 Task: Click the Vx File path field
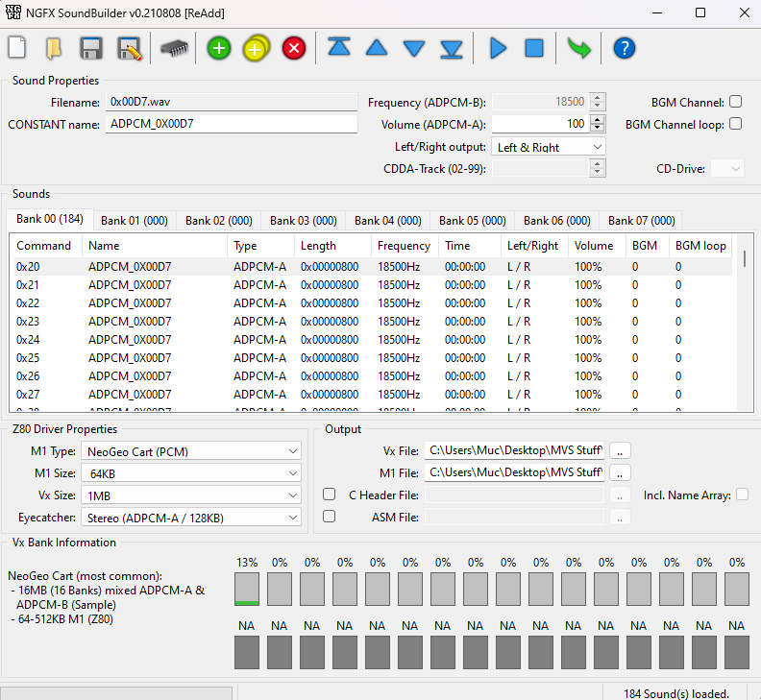pyautogui.click(x=514, y=450)
